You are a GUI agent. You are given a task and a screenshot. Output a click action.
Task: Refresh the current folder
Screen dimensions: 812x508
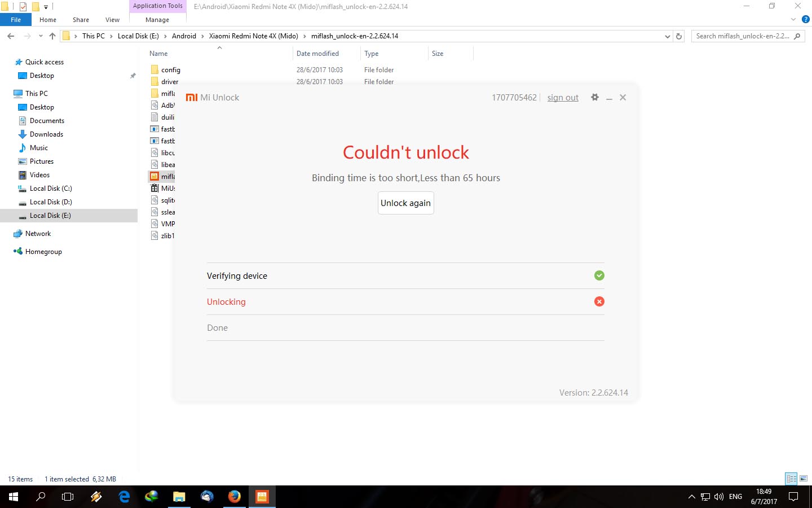point(679,36)
